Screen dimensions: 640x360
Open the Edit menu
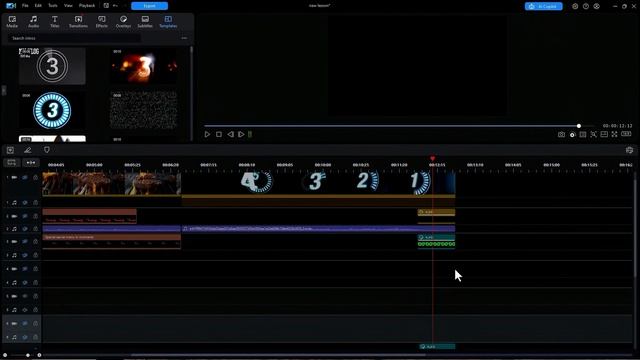(x=38, y=6)
